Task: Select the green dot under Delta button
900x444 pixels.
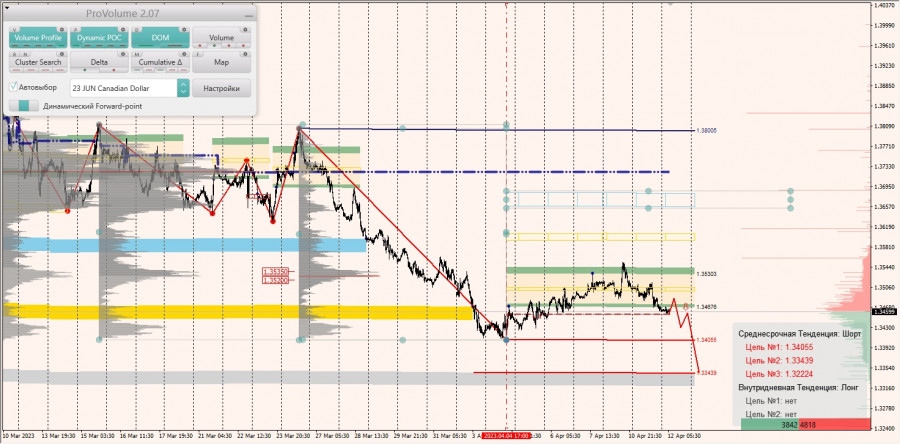Action: click(85, 69)
